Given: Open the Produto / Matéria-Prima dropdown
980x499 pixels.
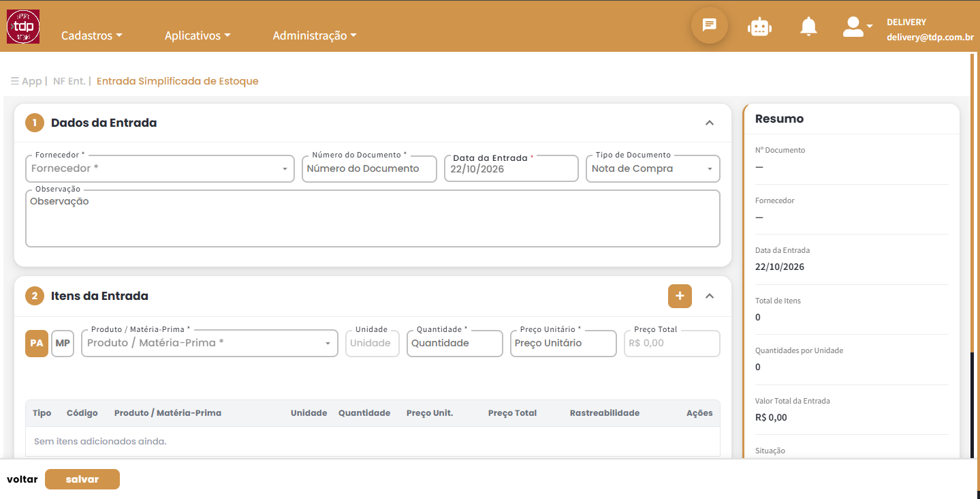Looking at the screenshot, I should pyautogui.click(x=210, y=344).
